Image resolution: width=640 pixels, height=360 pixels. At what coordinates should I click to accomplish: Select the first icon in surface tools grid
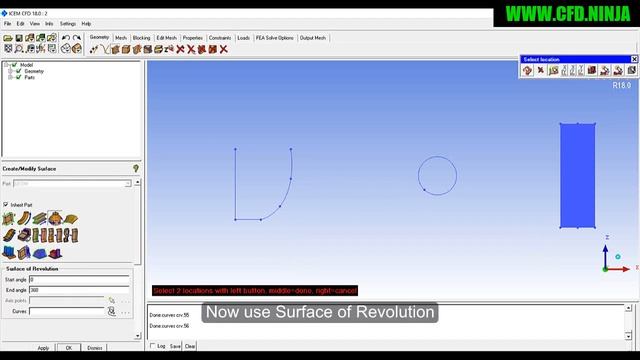coord(9,218)
